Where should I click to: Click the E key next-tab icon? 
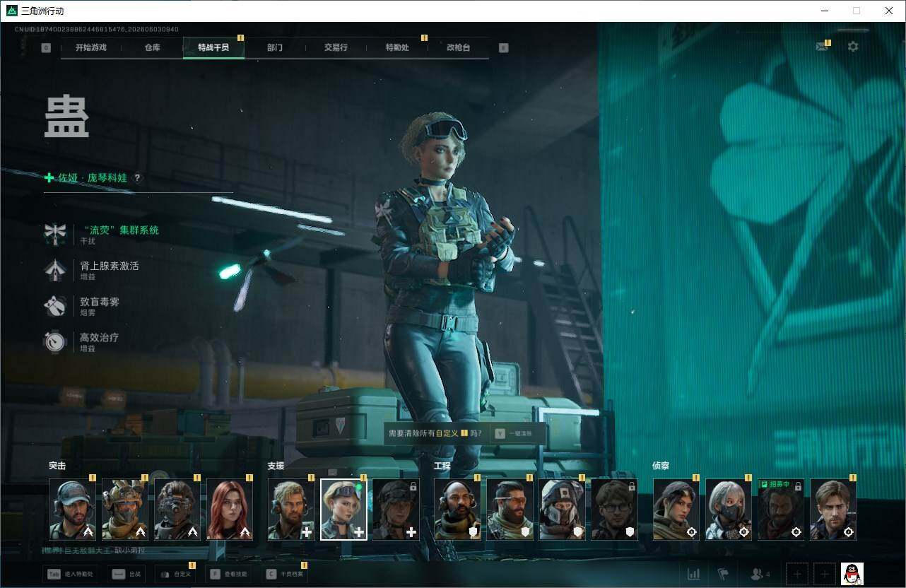coord(503,48)
